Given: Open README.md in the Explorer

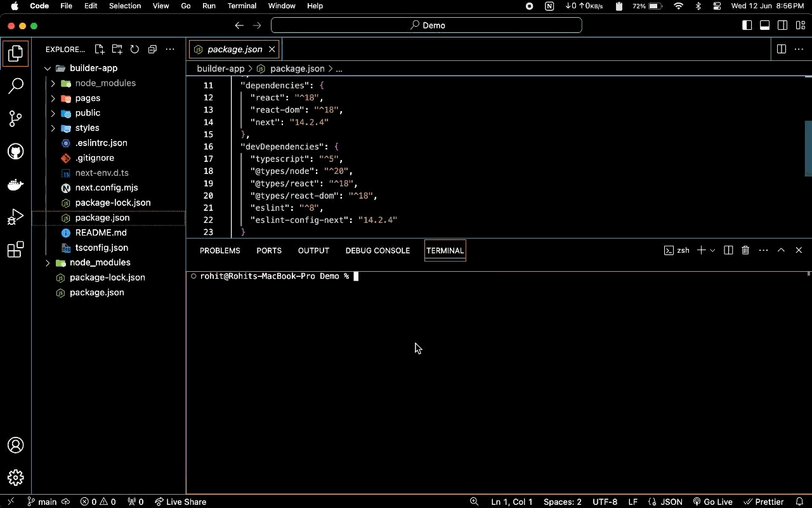Looking at the screenshot, I should click(x=101, y=233).
